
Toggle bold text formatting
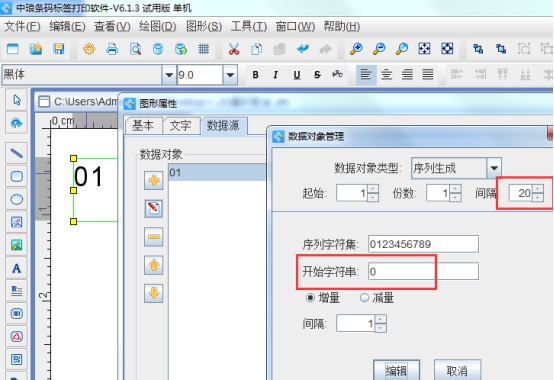pyautogui.click(x=255, y=75)
